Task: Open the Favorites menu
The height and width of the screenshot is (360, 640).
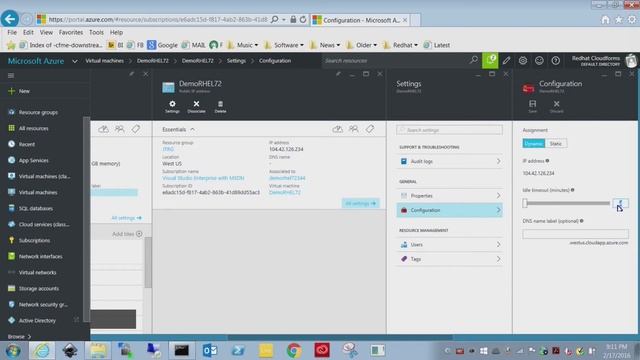Action: pyautogui.click(x=71, y=32)
